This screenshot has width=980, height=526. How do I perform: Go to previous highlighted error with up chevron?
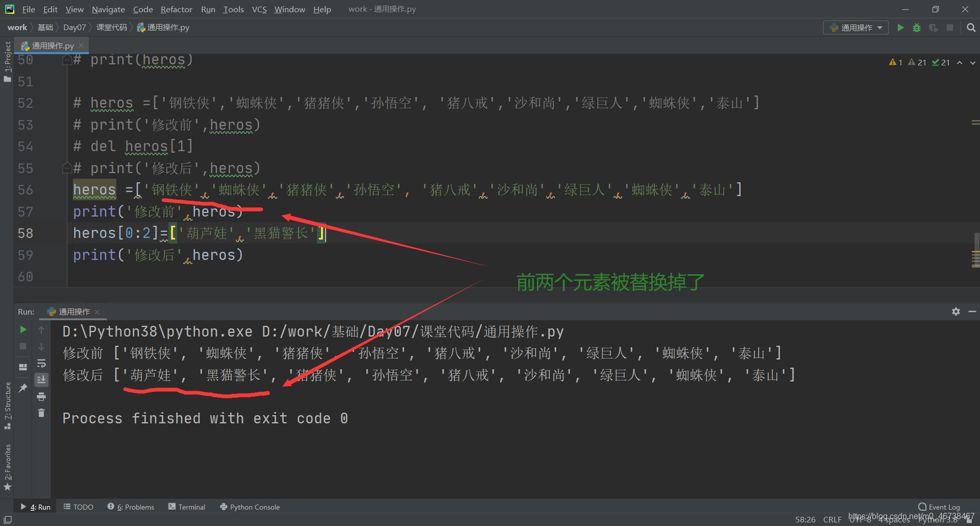coord(960,62)
